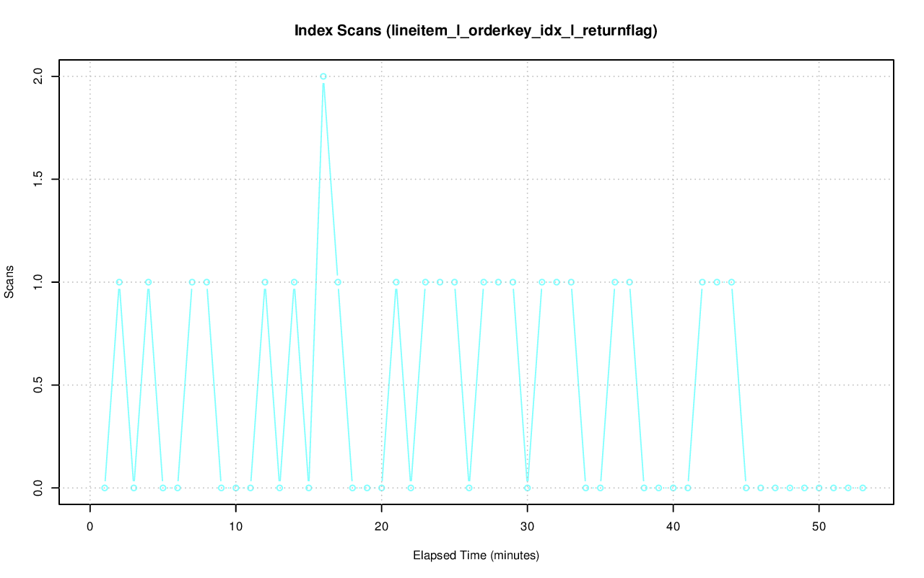The height and width of the screenshot is (578, 924).
Task: Select the zero-value data point at minute 30
Action: click(528, 488)
